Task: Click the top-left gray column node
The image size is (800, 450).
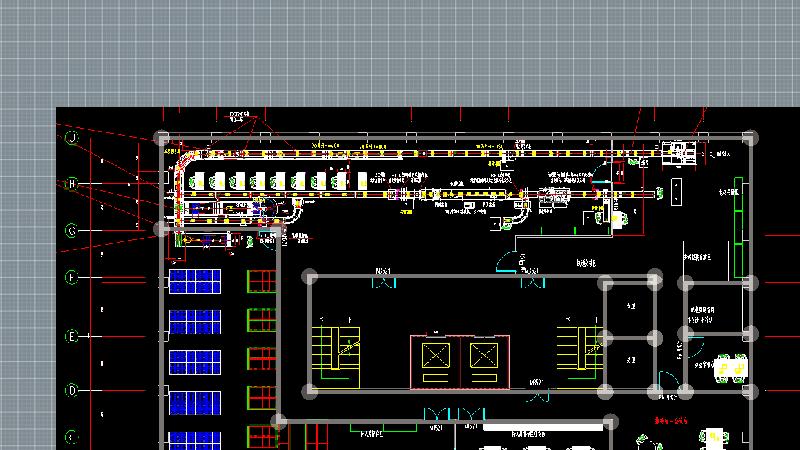Action: pyautogui.click(x=162, y=138)
